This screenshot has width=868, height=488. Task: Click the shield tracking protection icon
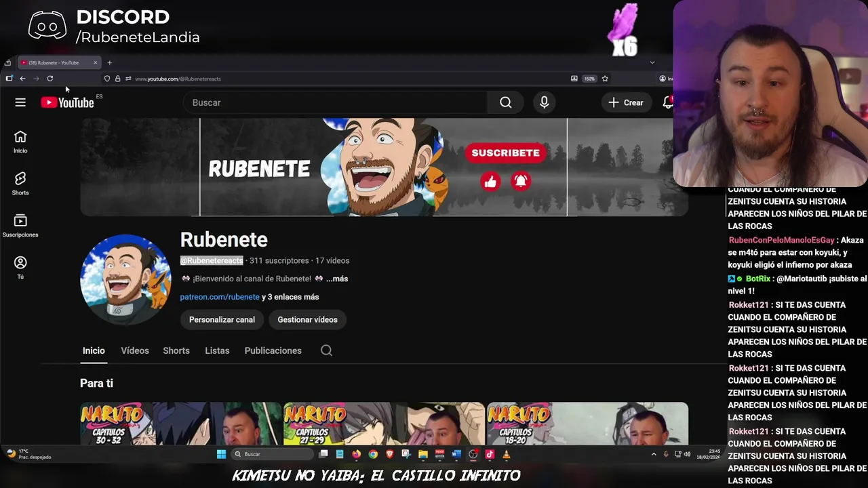coord(107,79)
